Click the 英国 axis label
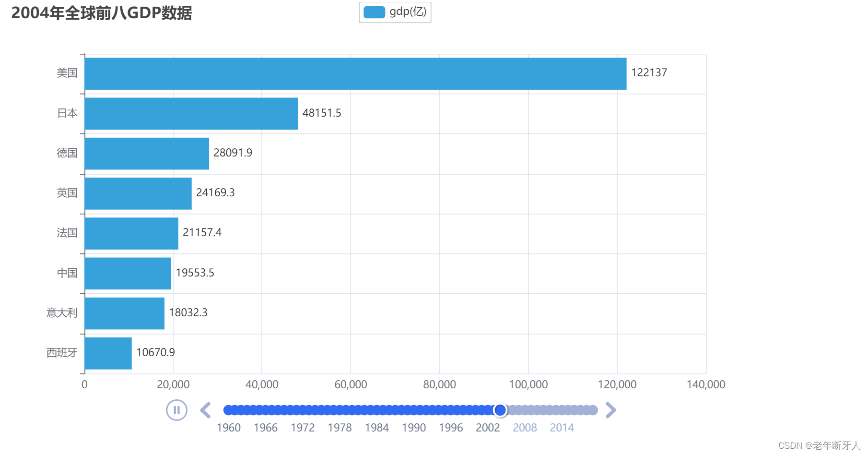This screenshot has height=455, width=868. (x=67, y=193)
